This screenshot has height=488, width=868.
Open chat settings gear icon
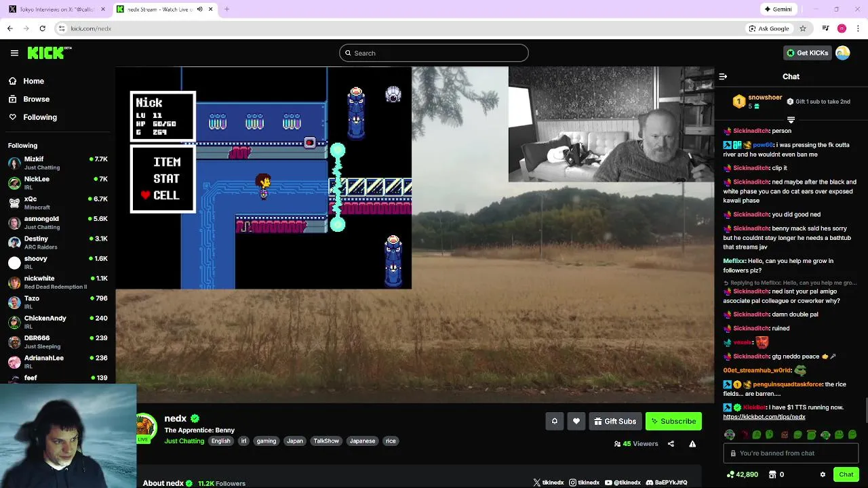click(x=823, y=474)
